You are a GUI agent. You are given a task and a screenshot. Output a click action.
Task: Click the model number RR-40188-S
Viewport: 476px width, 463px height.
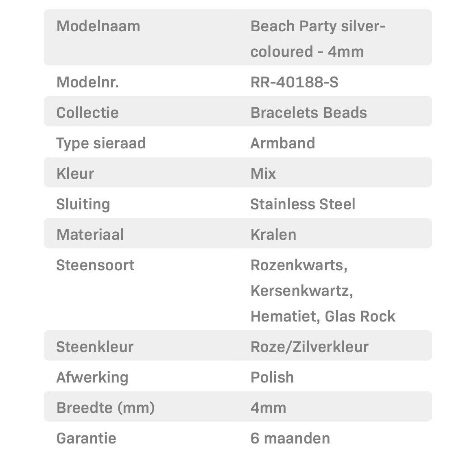pos(294,83)
